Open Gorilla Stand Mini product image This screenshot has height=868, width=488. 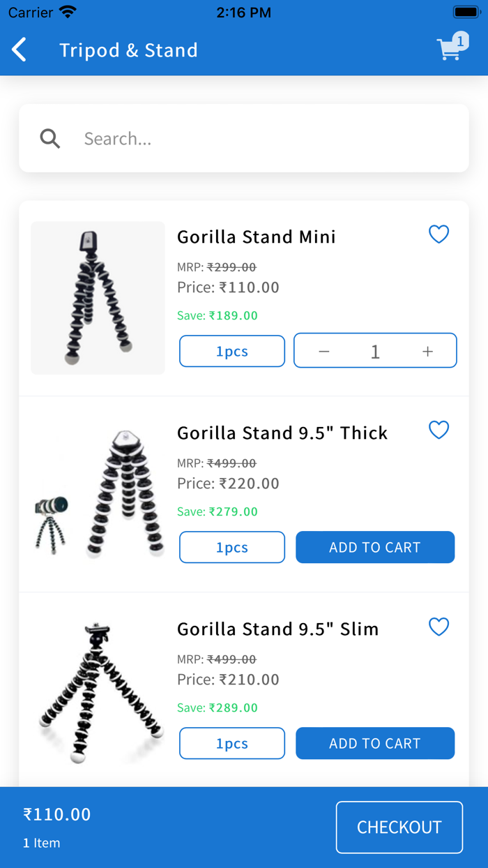click(x=98, y=298)
